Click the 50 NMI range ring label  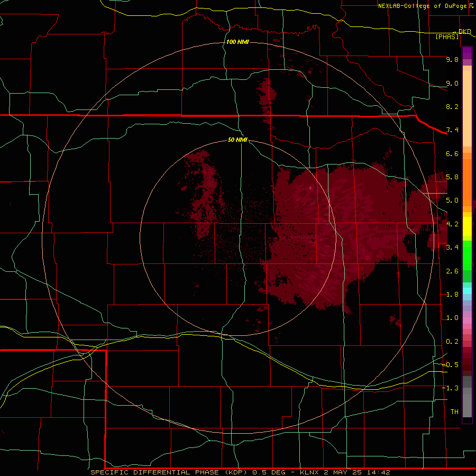click(237, 140)
